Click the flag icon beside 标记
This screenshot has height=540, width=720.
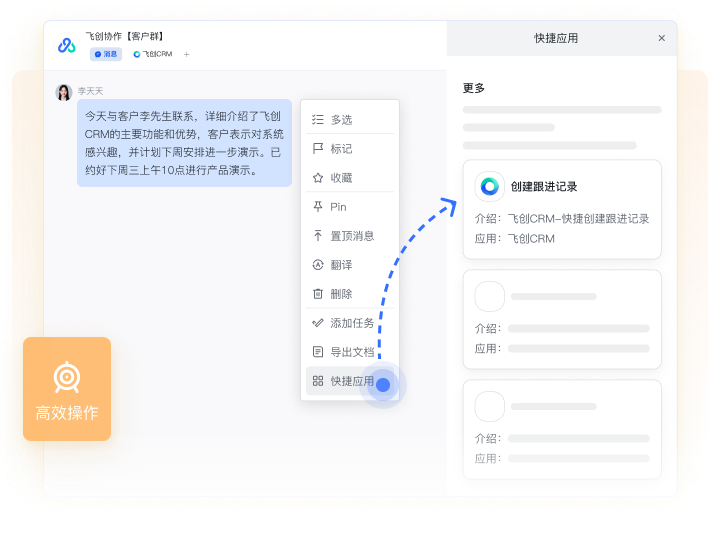tap(318, 149)
